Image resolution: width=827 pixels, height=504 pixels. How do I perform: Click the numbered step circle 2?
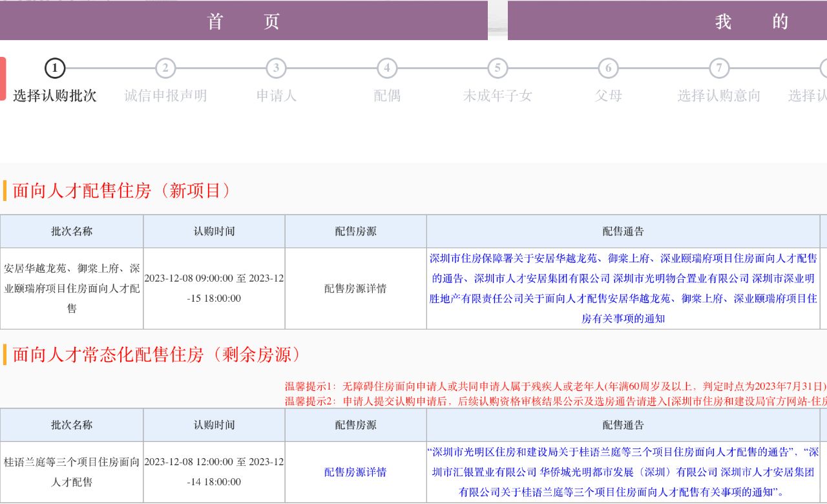pyautogui.click(x=165, y=68)
